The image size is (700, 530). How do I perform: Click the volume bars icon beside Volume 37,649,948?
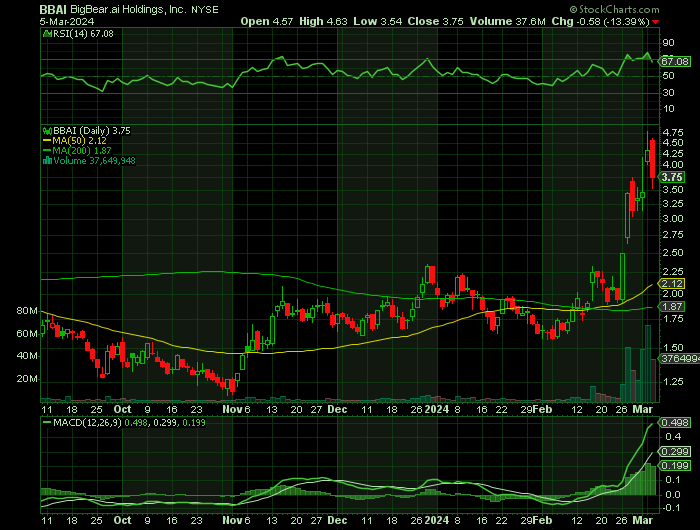coord(47,161)
